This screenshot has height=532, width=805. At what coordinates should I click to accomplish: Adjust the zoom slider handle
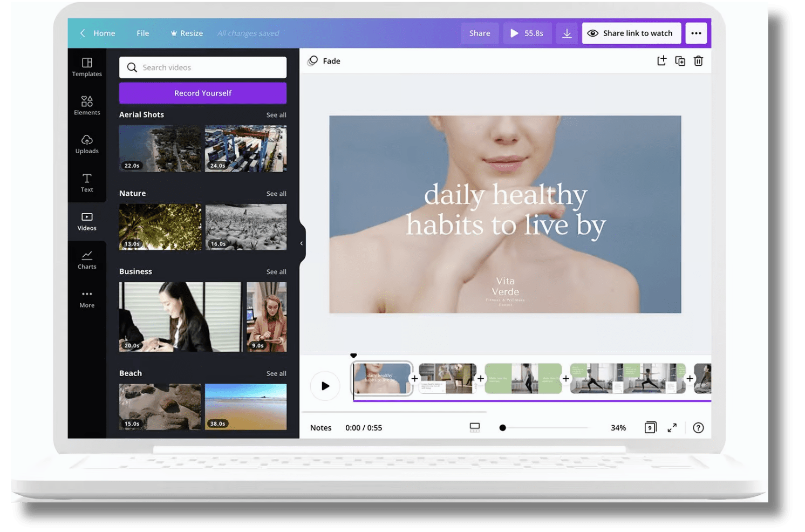[502, 428]
